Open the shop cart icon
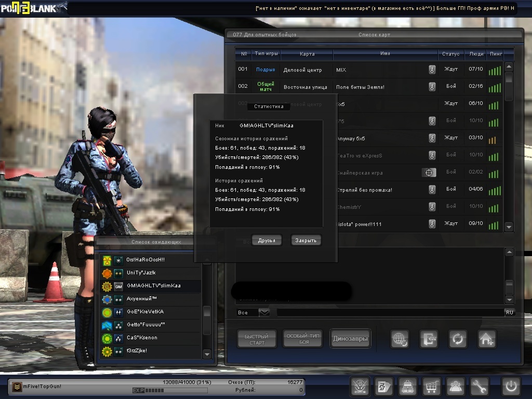The height and width of the screenshot is (399, 532). [x=431, y=387]
